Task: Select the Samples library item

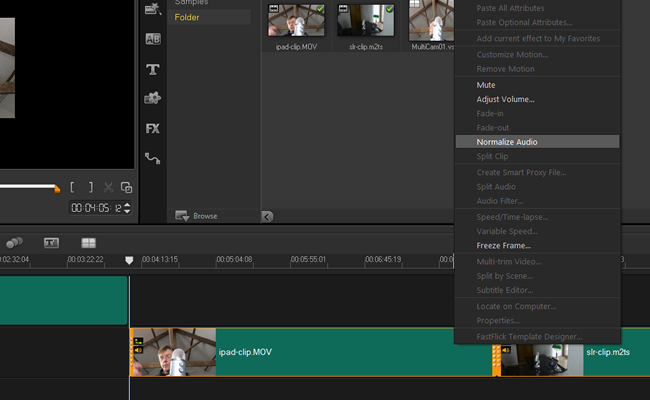Action: click(191, 2)
